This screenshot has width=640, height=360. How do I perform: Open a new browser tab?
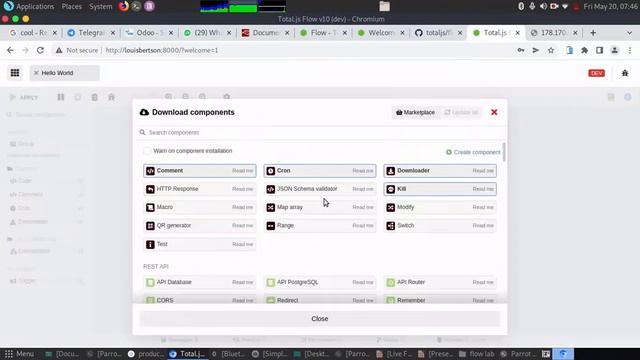[593, 33]
